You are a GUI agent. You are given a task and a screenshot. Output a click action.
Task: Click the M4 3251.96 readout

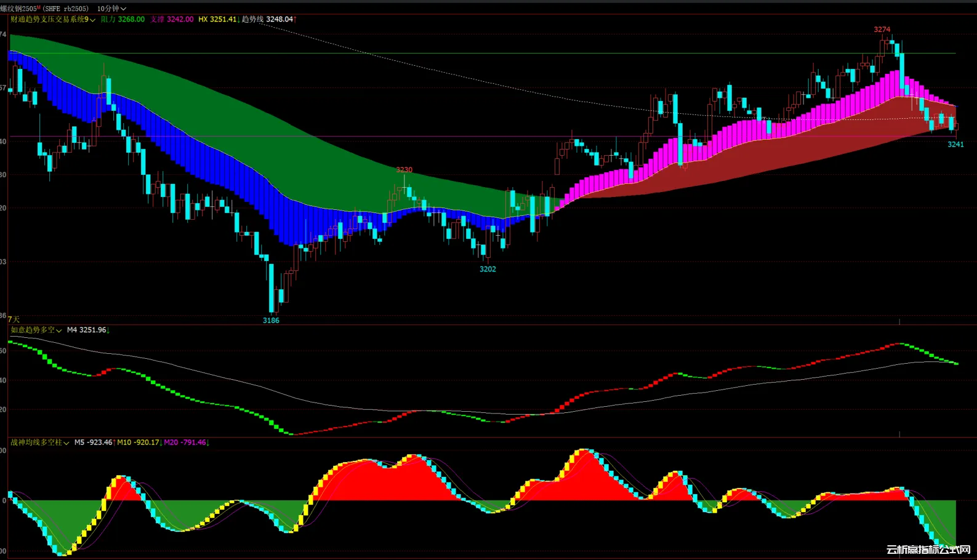[87, 330]
